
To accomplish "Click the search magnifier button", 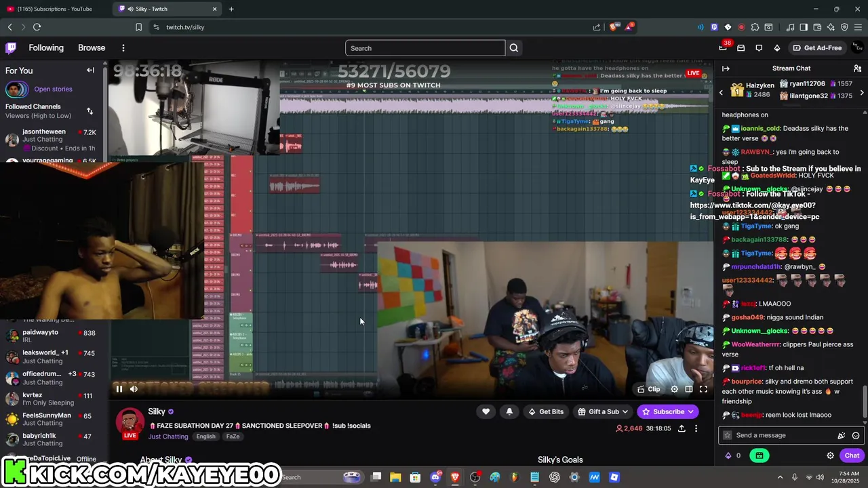I will (x=514, y=48).
